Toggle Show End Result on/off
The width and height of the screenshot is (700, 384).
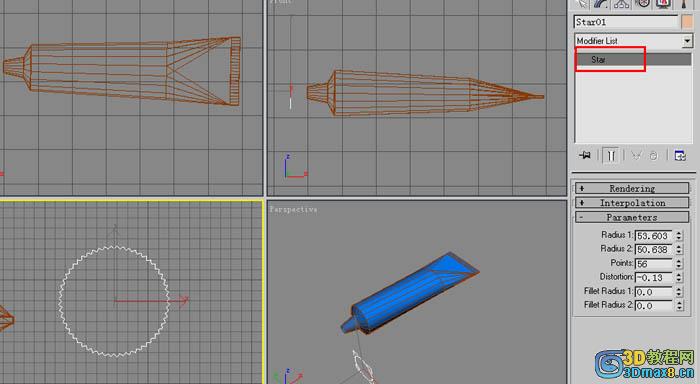(611, 155)
